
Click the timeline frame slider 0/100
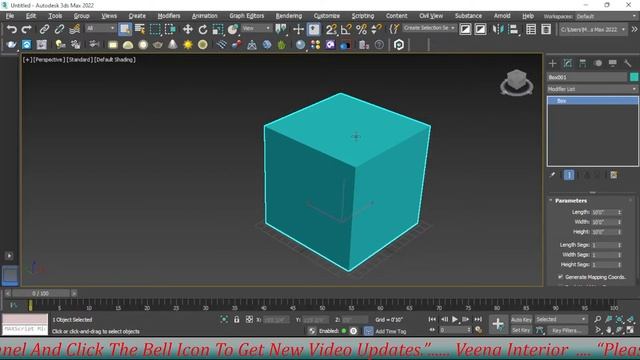pos(40,293)
